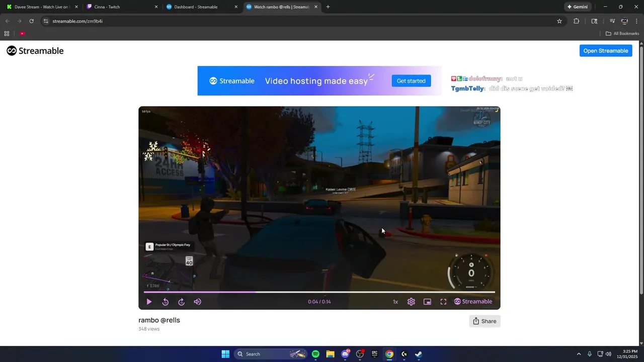Screen dimensions: 644x362
Task: Seek on the video progress bar
Action: [319, 292]
